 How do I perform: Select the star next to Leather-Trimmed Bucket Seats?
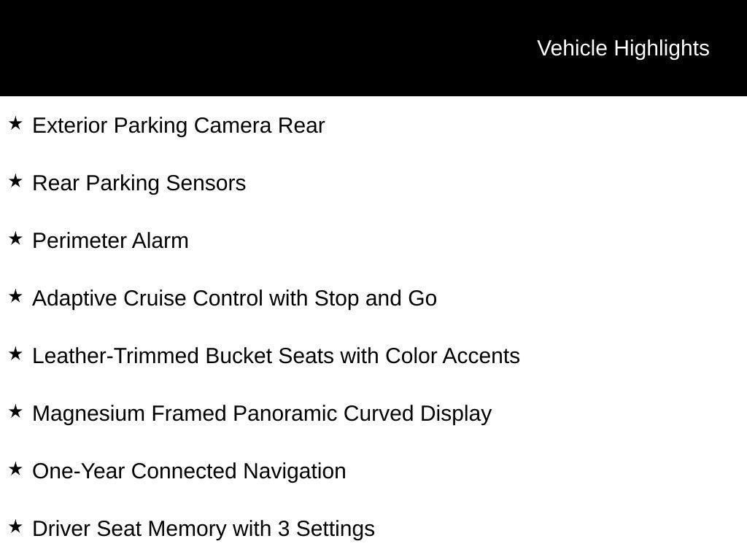(15, 354)
